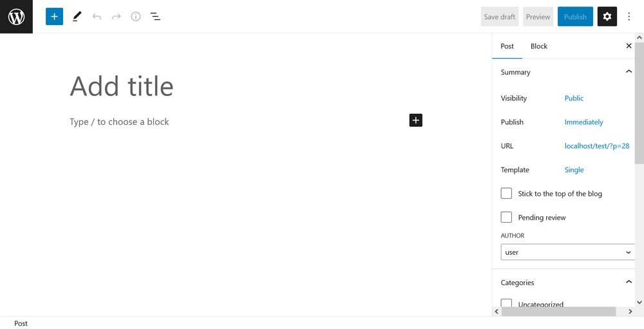Collapse the Categories panel
644x329 pixels.
(x=629, y=282)
